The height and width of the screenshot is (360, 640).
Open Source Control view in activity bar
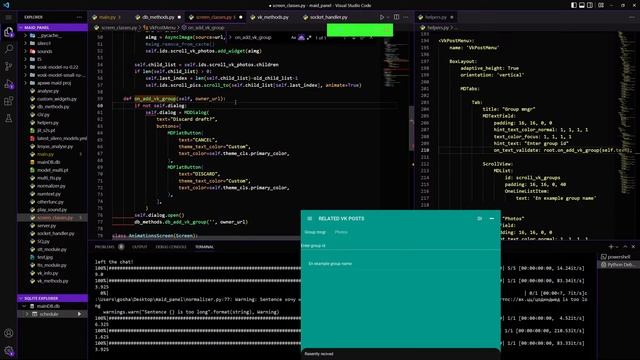pyautogui.click(x=9, y=66)
